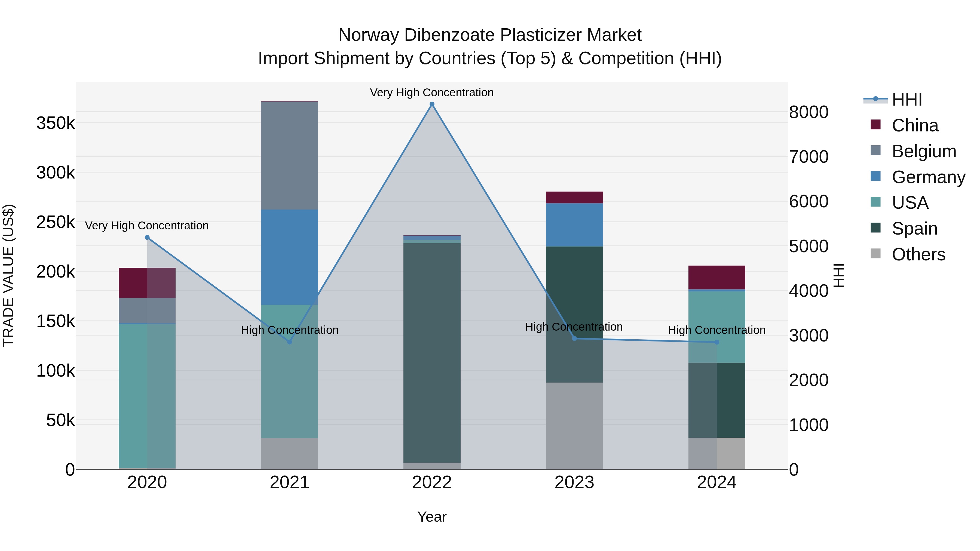Screen dimensions: 980x551
Task: Click the HHI point for 2021
Action: point(290,342)
